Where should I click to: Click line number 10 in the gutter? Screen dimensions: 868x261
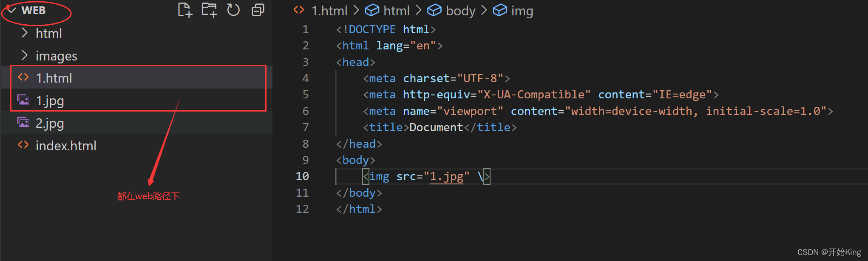tap(302, 176)
